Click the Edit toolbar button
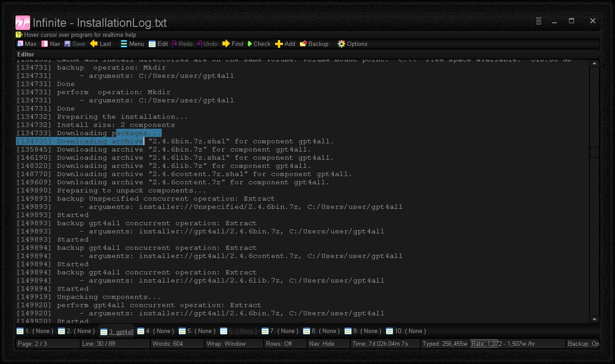The width and height of the screenshot is (615, 364). tap(158, 44)
